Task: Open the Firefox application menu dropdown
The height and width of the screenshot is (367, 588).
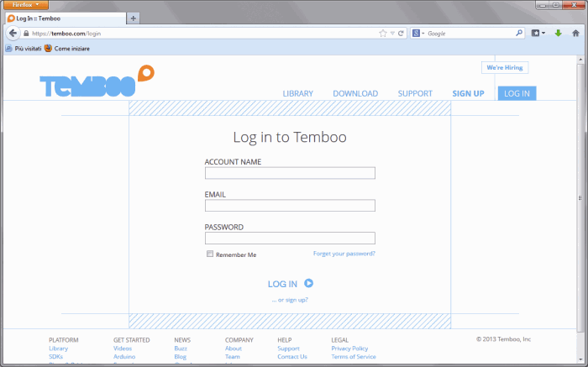Action: coord(25,5)
